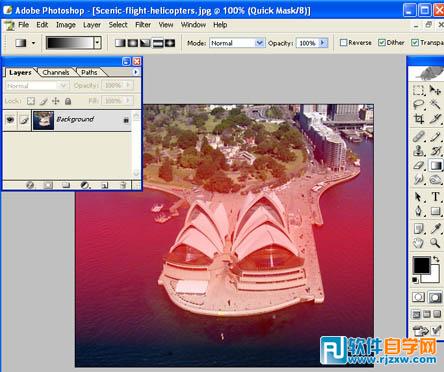Screen dimensions: 444x372
Task: Click the black foreground color swatch
Action: click(422, 265)
